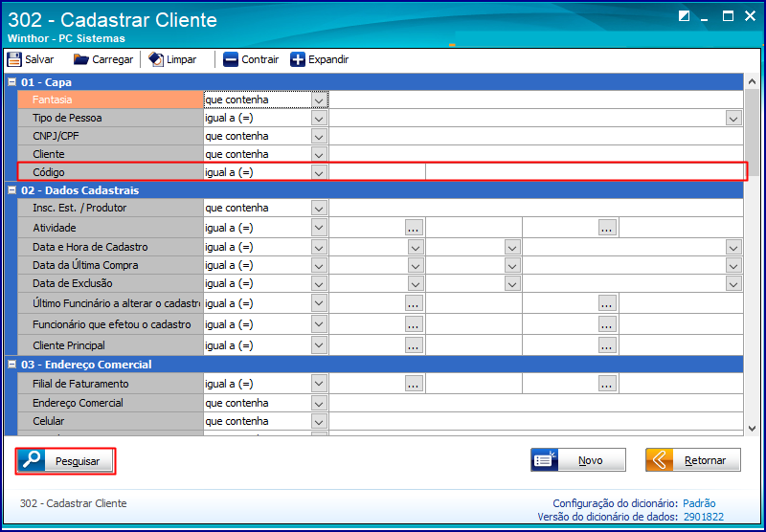Click the scrollbar up arrow
This screenshot has height=532, width=766.
753,82
